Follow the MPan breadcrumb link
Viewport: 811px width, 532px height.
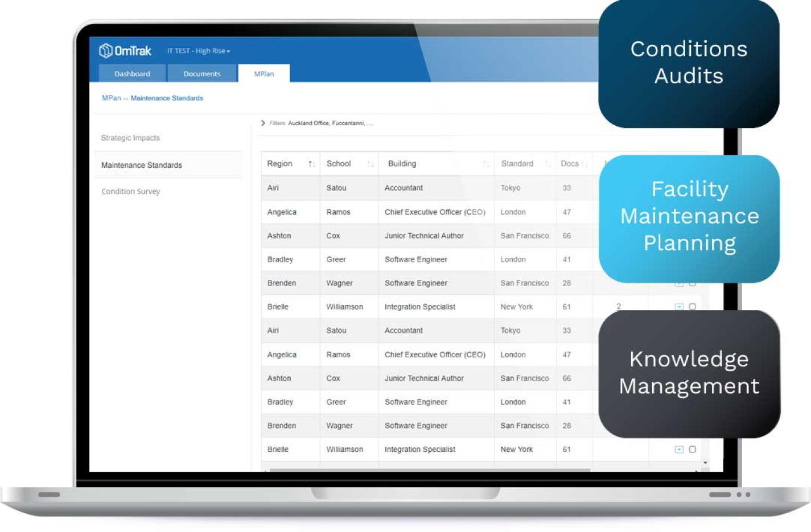pos(111,98)
